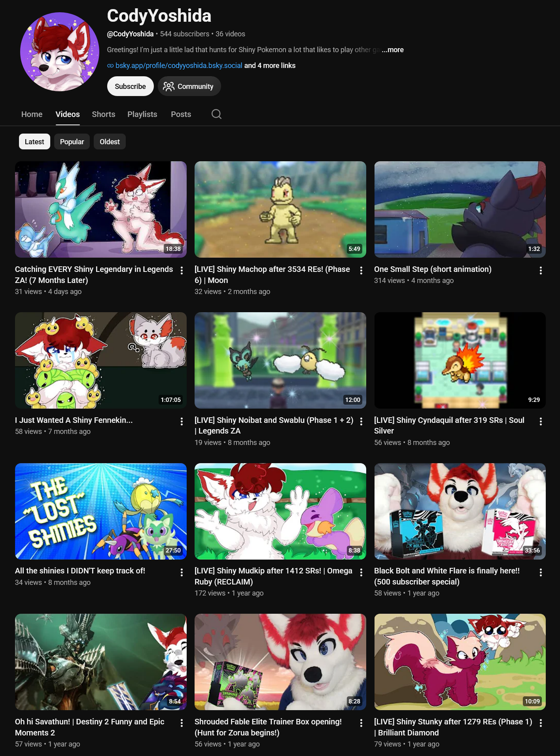This screenshot has height=756, width=560.
Task: Click the '79 views' text under Shiny Stunky
Action: coord(388,744)
